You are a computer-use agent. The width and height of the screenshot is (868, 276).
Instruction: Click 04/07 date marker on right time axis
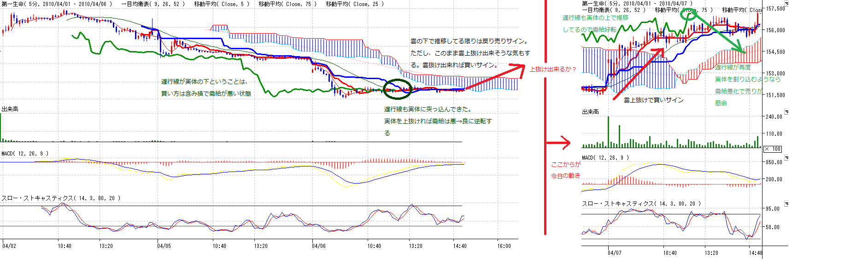[x=614, y=253]
